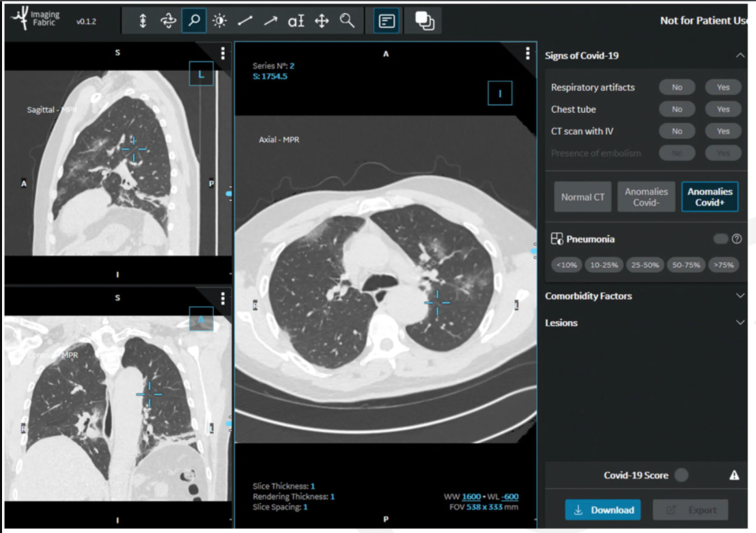The image size is (756, 533).
Task: Select the vertical scroll tool in toolbar
Action: click(x=143, y=21)
